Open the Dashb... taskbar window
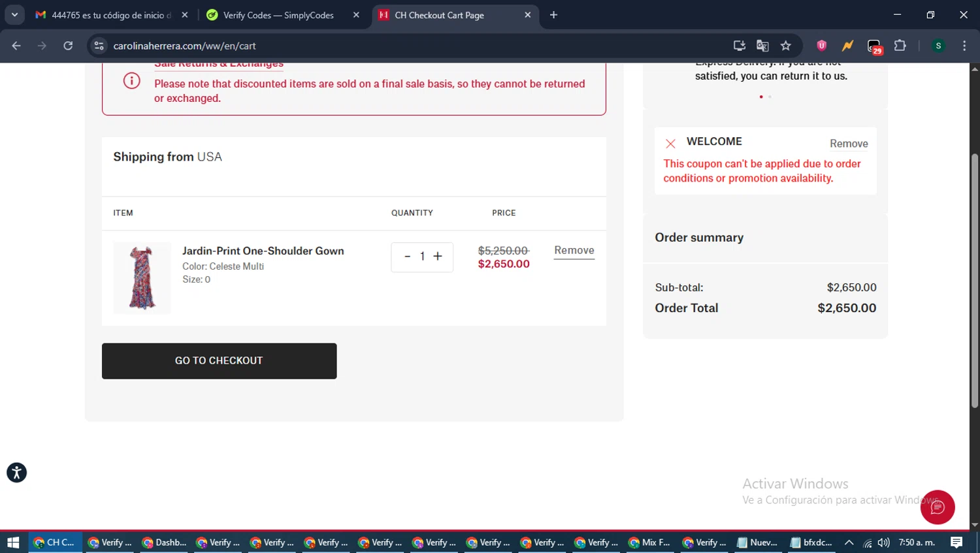 point(165,543)
